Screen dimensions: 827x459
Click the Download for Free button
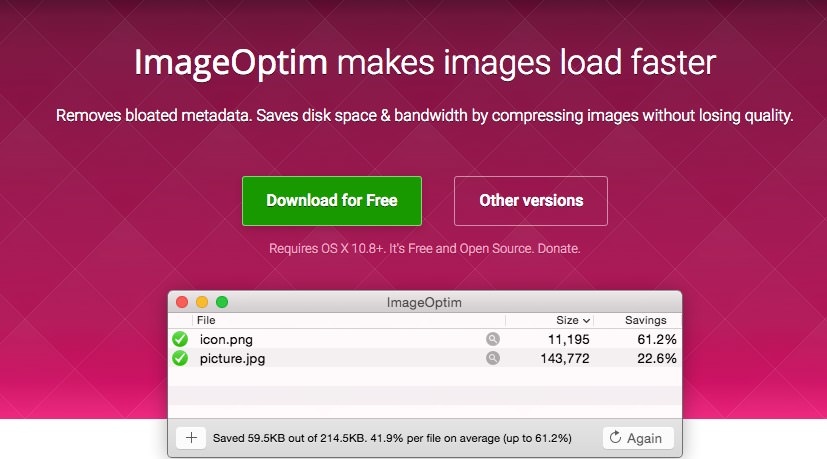[x=332, y=201]
